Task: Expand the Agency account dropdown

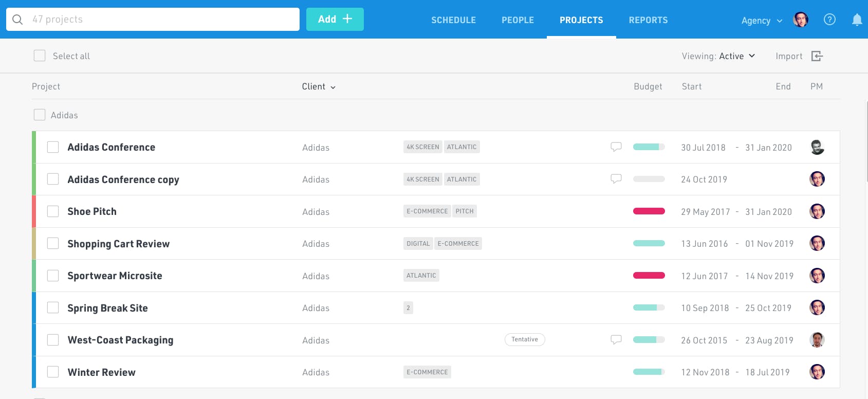Action: coord(761,21)
